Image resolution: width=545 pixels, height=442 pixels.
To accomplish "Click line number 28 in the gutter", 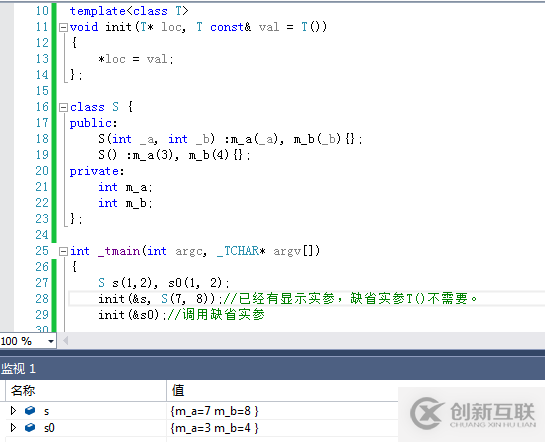I will coord(42,299).
